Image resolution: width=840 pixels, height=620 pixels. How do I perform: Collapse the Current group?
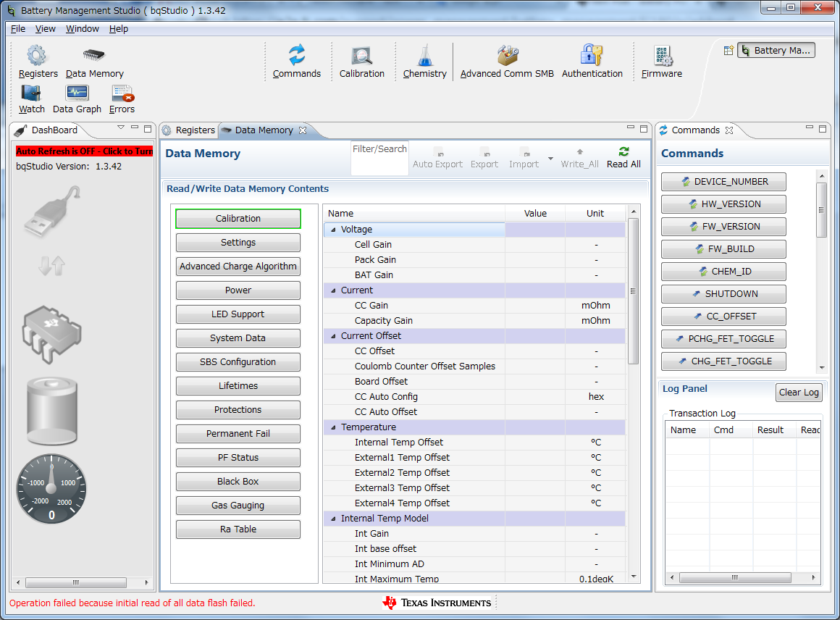coord(333,290)
